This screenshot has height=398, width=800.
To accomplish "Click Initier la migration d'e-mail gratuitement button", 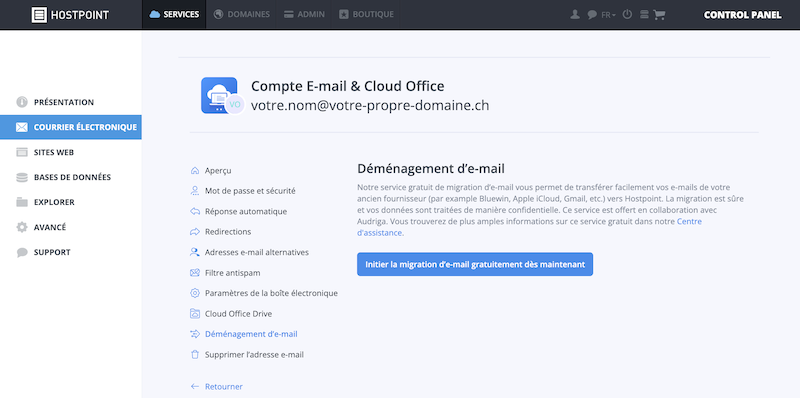I will (475, 264).
